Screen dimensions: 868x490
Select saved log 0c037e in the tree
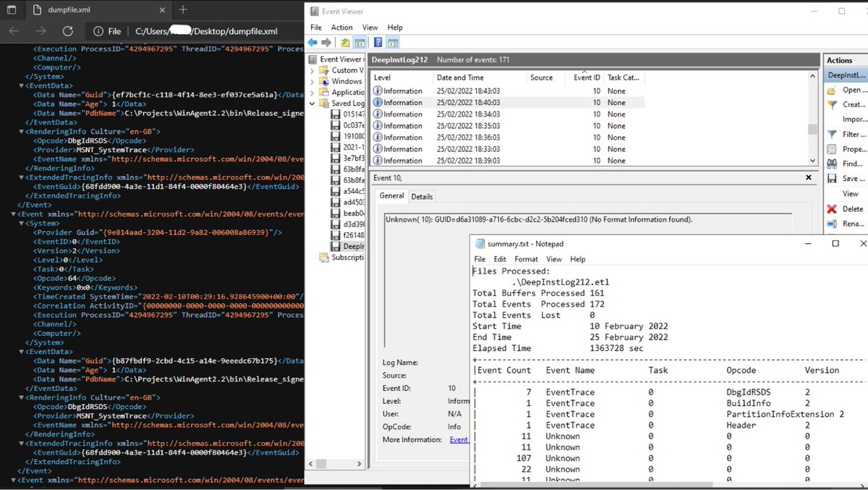[x=349, y=125]
